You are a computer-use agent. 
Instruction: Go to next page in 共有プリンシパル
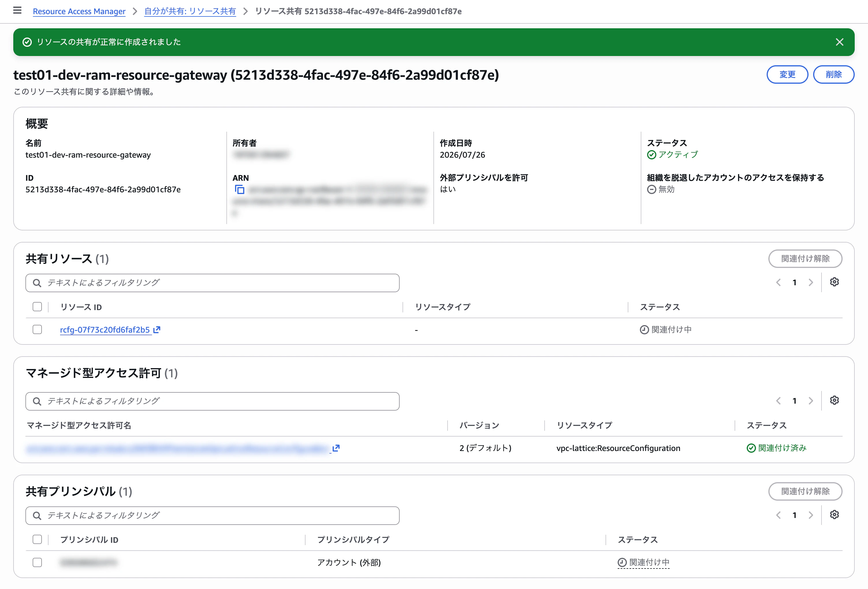click(x=811, y=515)
